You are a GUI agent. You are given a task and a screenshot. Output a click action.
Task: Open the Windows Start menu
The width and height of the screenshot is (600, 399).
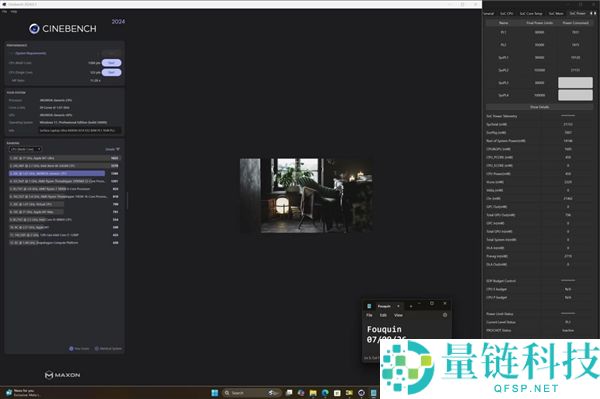(x=215, y=393)
